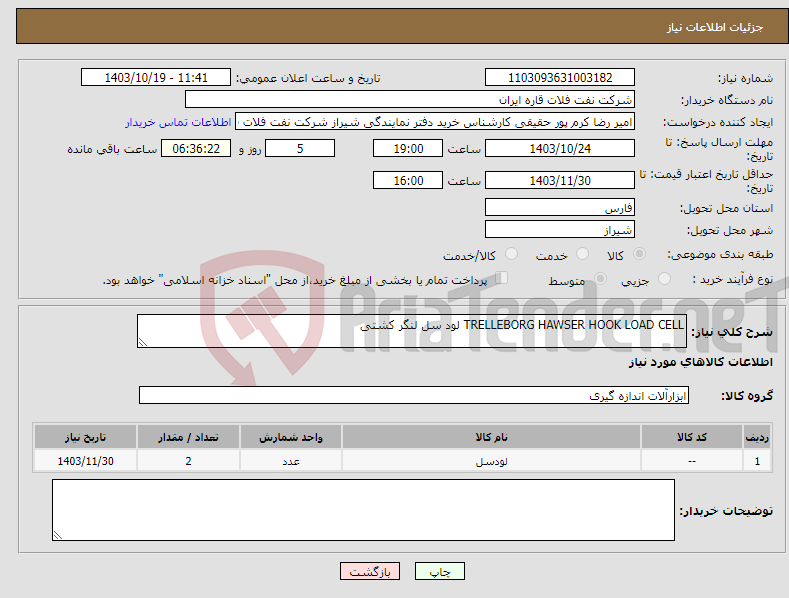Click the شرح کلی نیاز label
789x598 pixels.
coord(732,332)
